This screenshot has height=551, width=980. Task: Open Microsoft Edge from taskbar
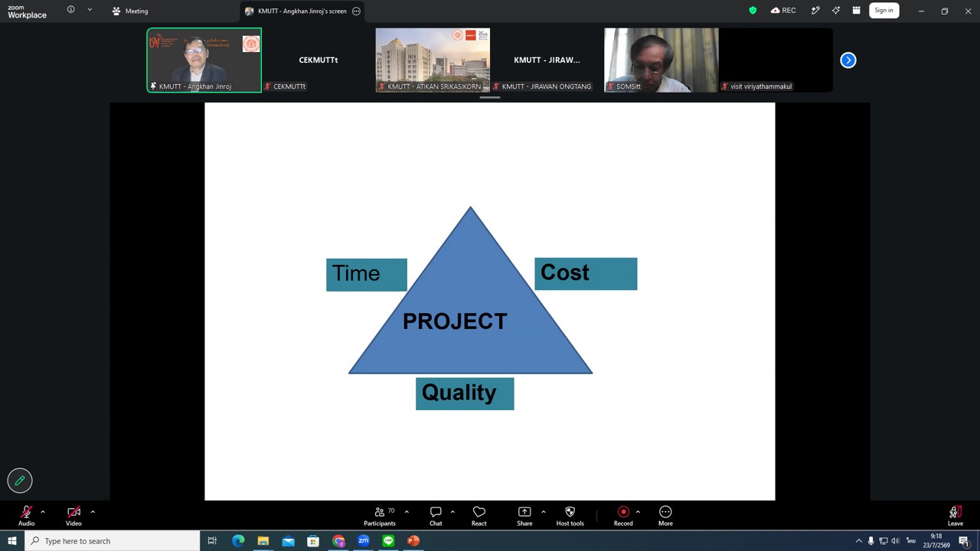[x=238, y=541]
